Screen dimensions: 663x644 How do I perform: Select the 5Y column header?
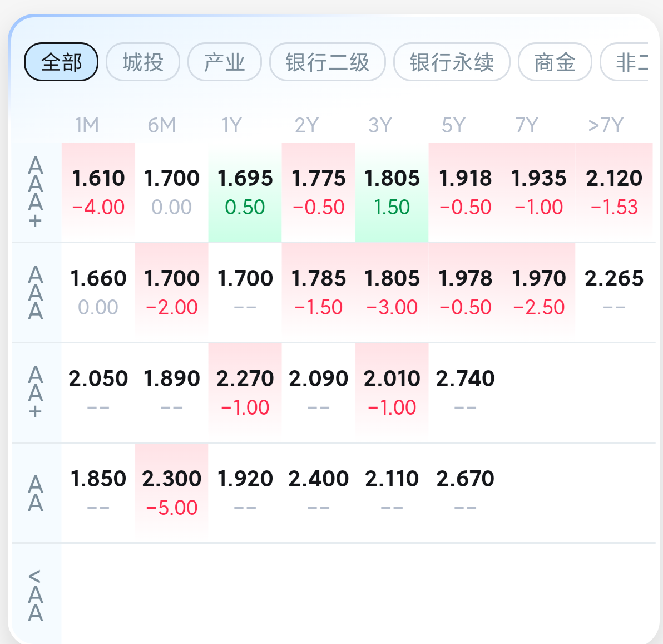tap(453, 125)
